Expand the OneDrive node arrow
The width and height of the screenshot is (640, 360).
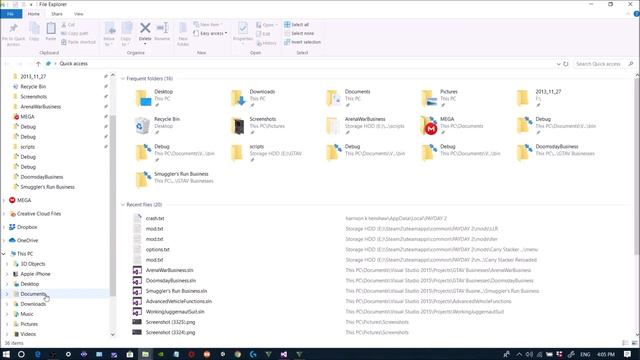(x=4, y=240)
